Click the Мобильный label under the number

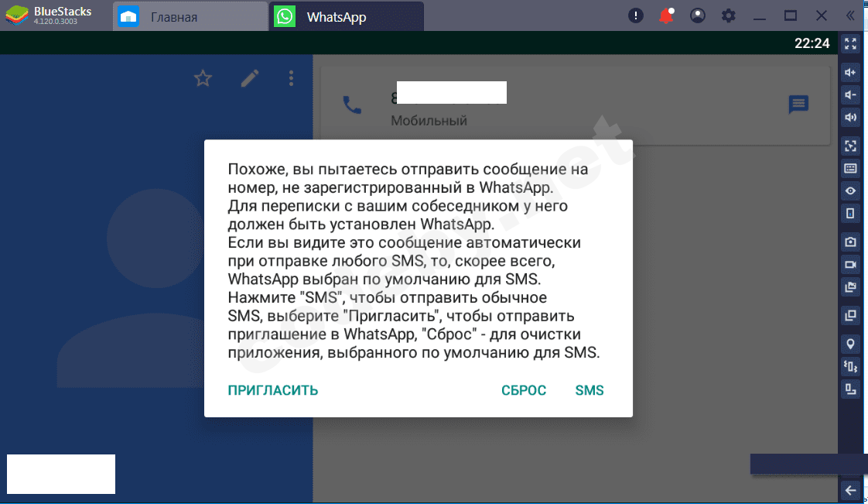[429, 121]
